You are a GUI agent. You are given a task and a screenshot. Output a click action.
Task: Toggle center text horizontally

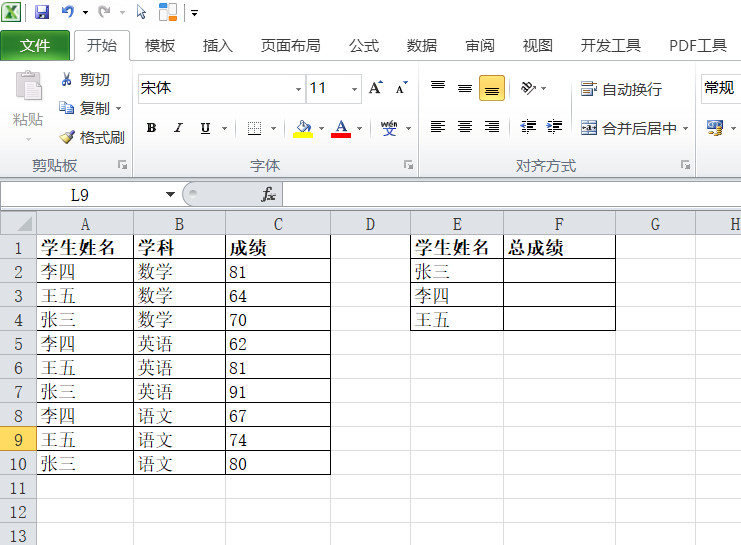pyautogui.click(x=465, y=127)
